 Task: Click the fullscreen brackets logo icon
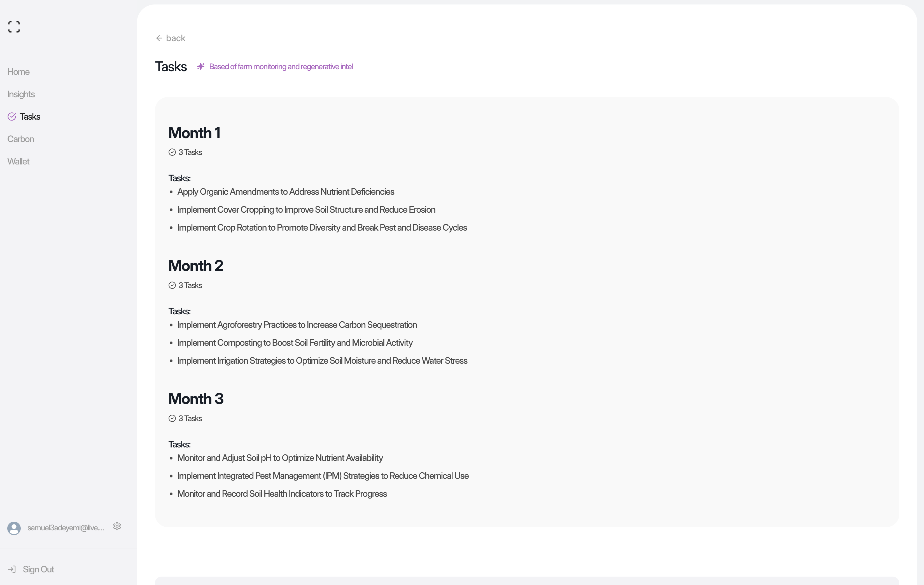(14, 27)
